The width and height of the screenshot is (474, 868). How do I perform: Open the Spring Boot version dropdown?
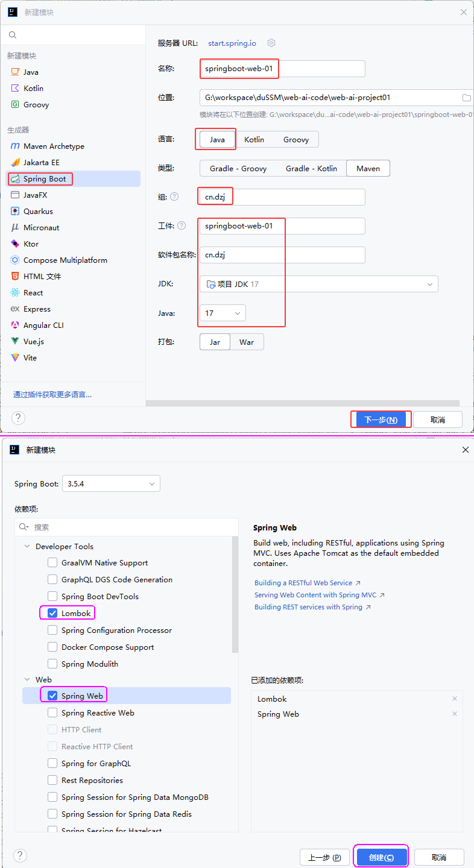(x=111, y=483)
